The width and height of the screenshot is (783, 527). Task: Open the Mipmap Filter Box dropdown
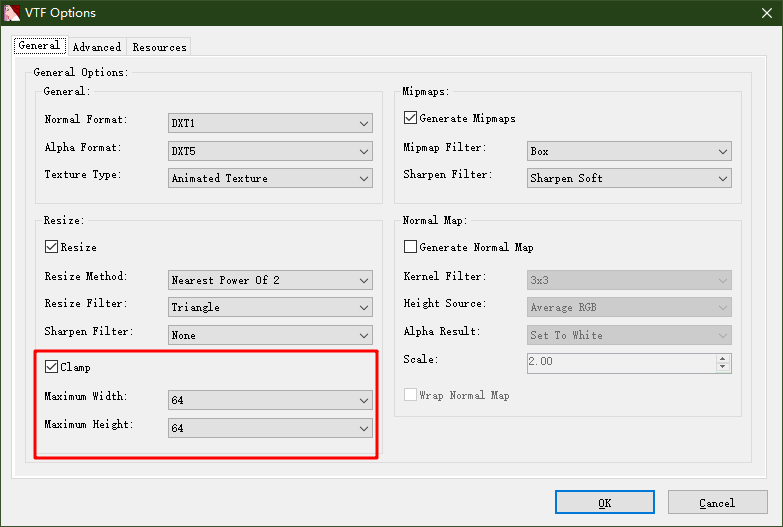coord(629,151)
